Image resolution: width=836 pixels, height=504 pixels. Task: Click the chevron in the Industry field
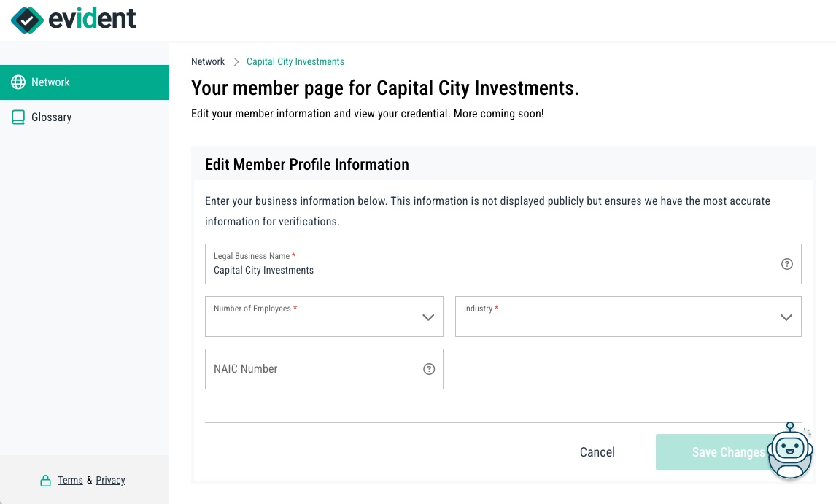pos(786,317)
